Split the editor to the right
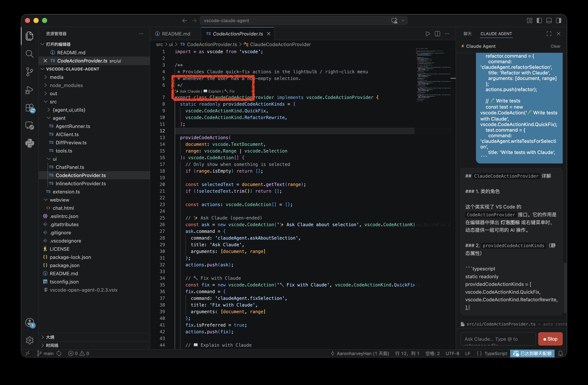 pos(437,34)
